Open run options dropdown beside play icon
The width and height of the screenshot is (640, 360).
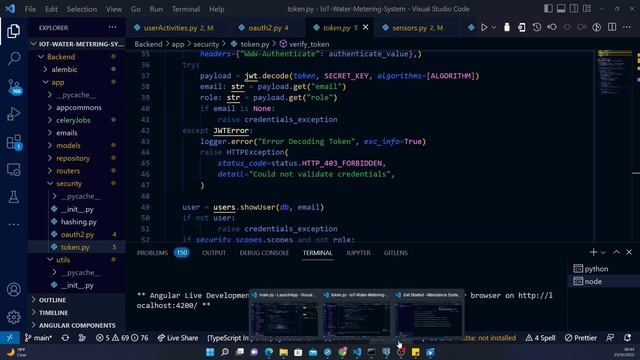point(493,27)
